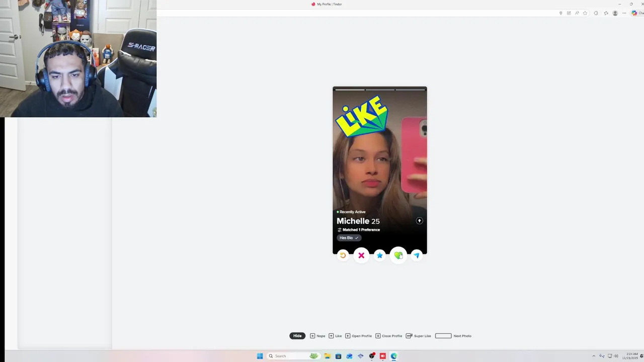The height and width of the screenshot is (362, 644).
Task: Click the add to favorites star icon
Action: click(x=585, y=13)
